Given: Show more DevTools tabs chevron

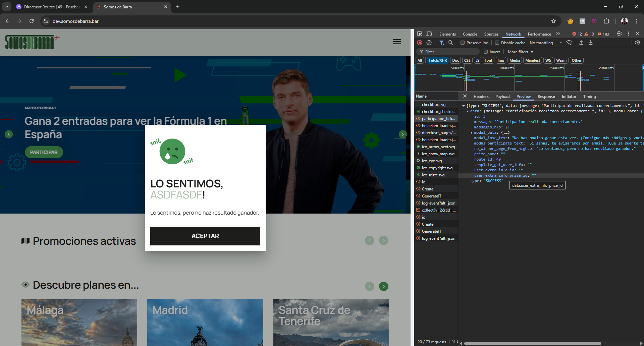Looking at the screenshot, I should pyautogui.click(x=558, y=34).
